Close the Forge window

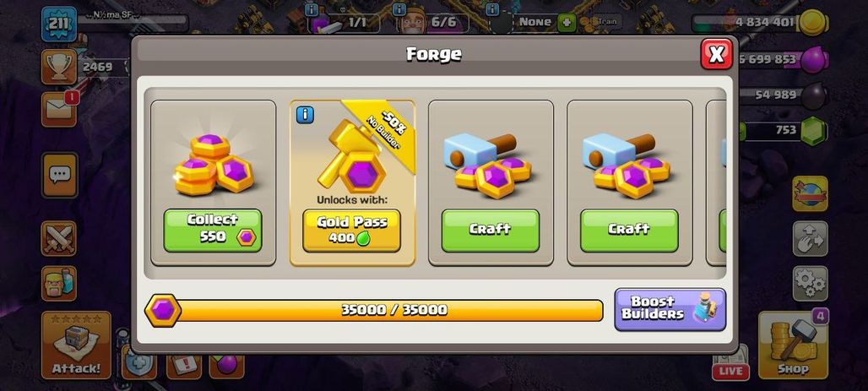click(x=716, y=54)
